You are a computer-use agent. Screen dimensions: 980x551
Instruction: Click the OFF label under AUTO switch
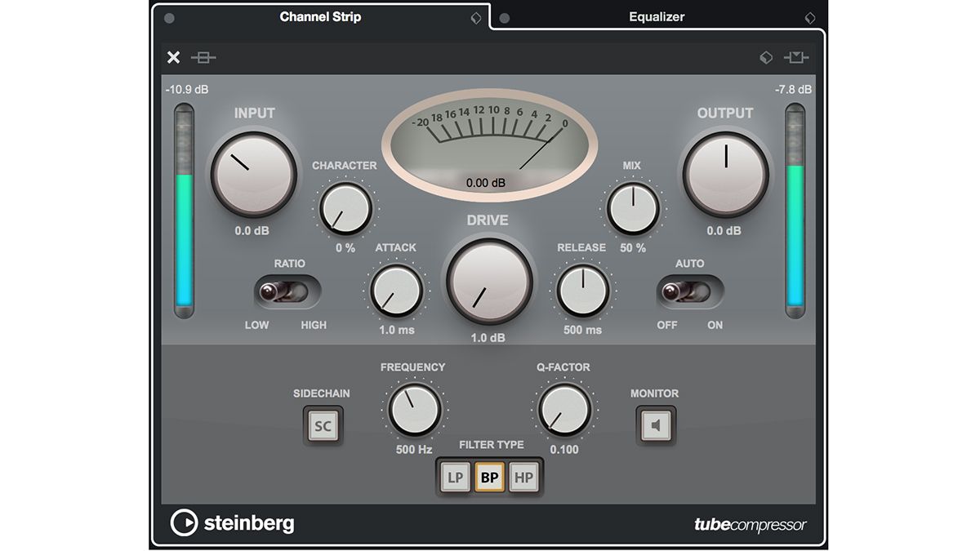pyautogui.click(x=667, y=325)
